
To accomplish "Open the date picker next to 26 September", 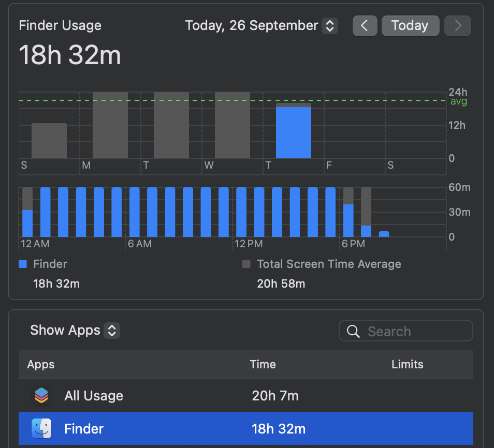I will [x=329, y=26].
